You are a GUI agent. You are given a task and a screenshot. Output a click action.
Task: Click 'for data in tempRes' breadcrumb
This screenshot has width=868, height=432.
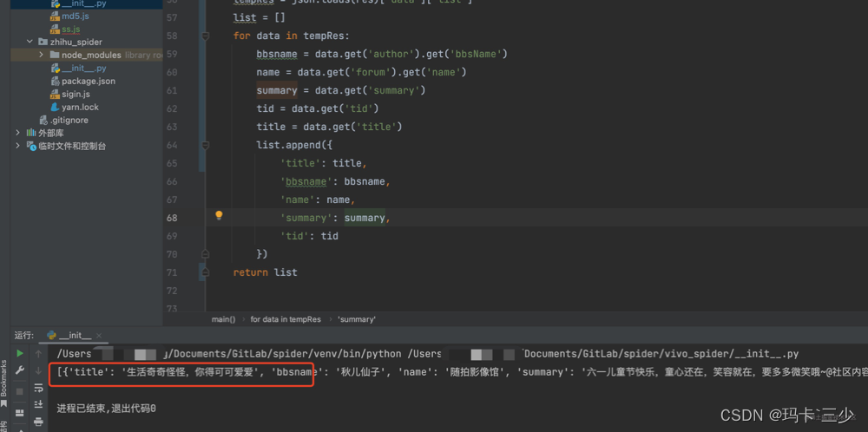click(286, 319)
